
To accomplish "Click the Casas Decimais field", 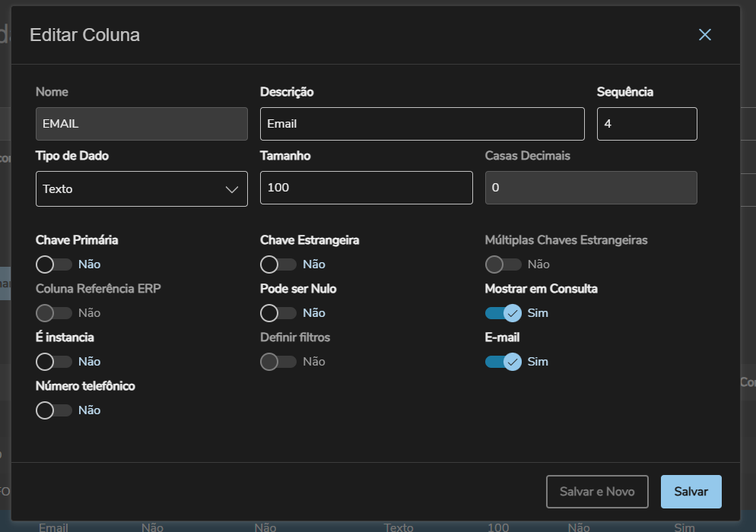I will (591, 188).
